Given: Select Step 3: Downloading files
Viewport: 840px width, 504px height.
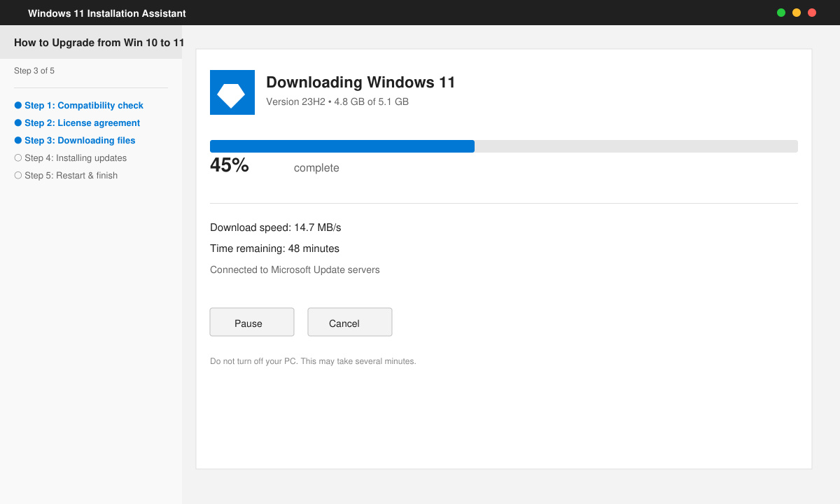Looking at the screenshot, I should [x=75, y=141].
